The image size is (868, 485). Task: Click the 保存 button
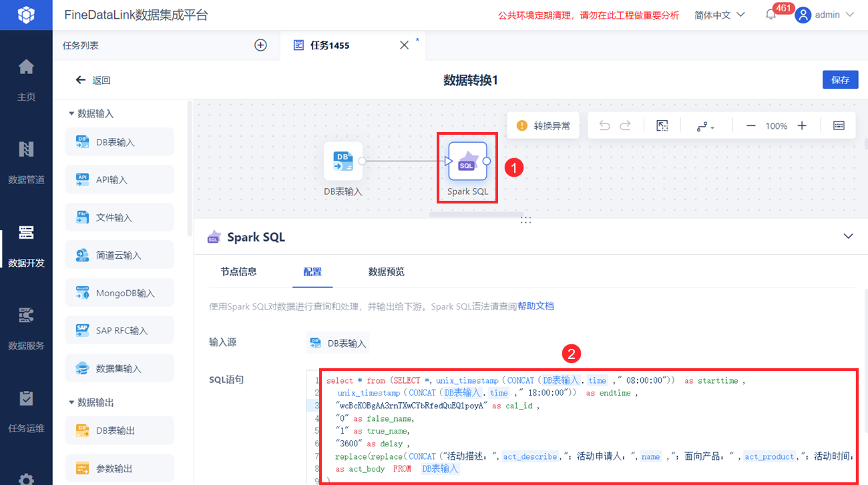(x=841, y=79)
